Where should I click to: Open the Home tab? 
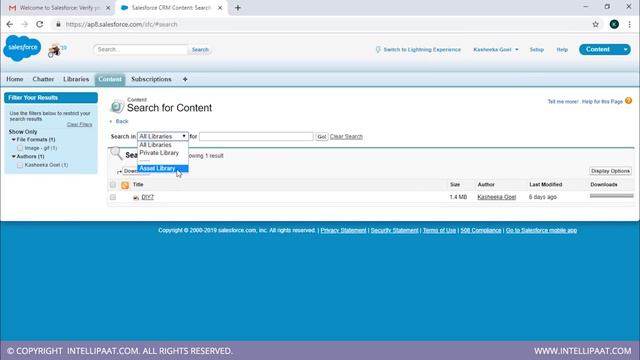click(15, 79)
